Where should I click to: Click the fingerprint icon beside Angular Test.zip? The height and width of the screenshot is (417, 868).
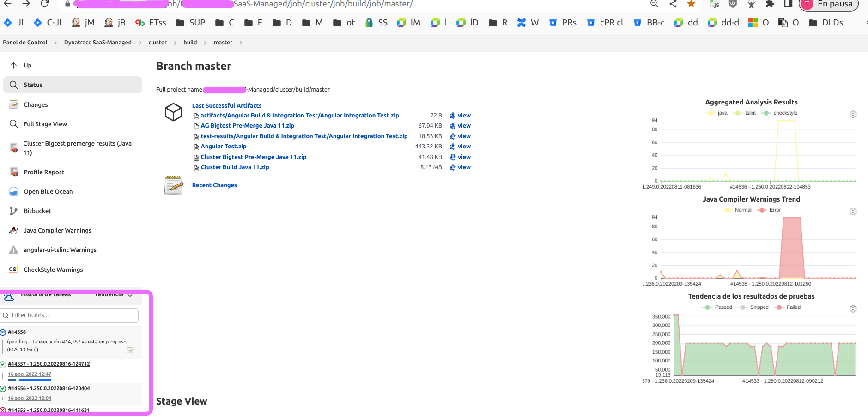click(453, 147)
